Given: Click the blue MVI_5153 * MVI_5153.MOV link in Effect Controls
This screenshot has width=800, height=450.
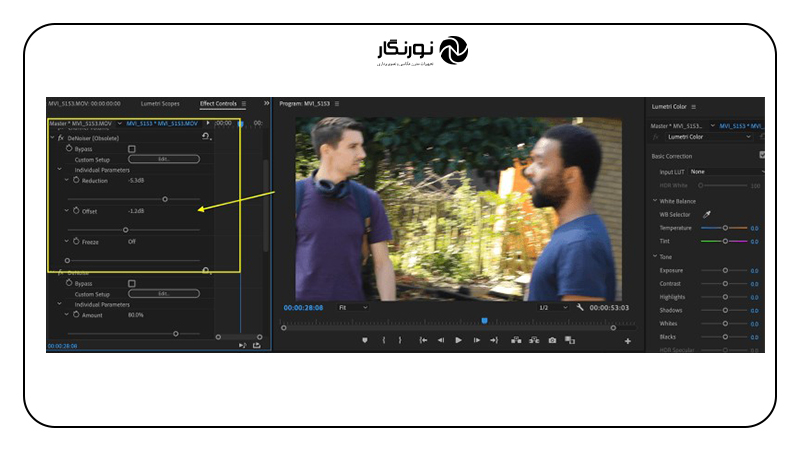Looking at the screenshot, I should [162, 123].
